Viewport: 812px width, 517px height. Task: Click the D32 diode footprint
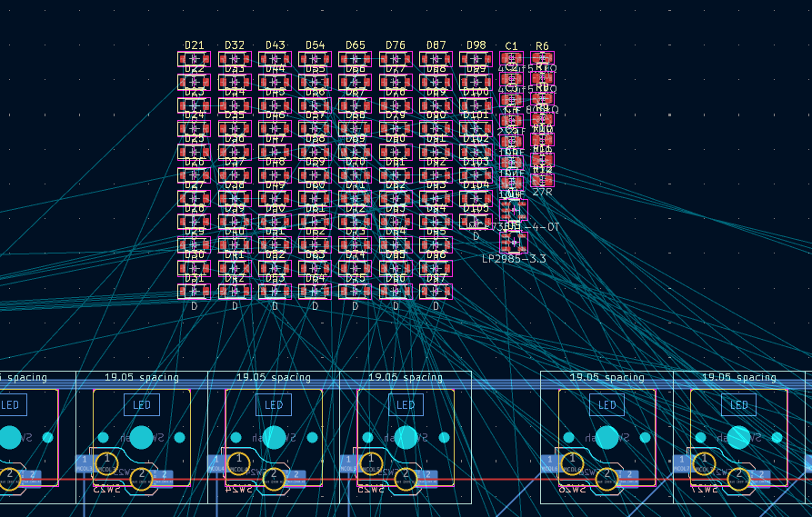(234, 59)
